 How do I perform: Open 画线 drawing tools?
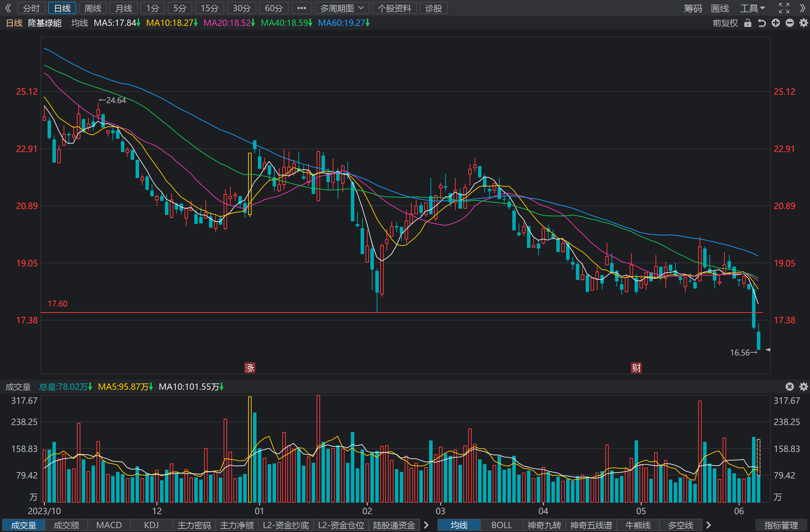pyautogui.click(x=720, y=8)
